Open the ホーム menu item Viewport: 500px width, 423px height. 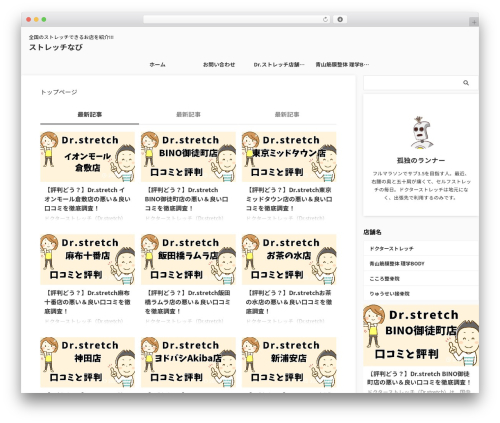point(157,65)
